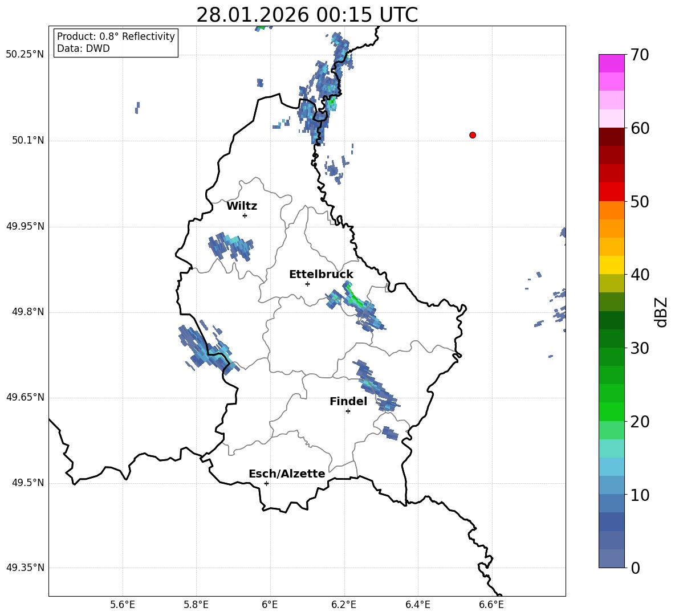Image resolution: width=675 pixels, height=616 pixels.
Task: Click the 49.5°N latitude label
Action: click(28, 483)
